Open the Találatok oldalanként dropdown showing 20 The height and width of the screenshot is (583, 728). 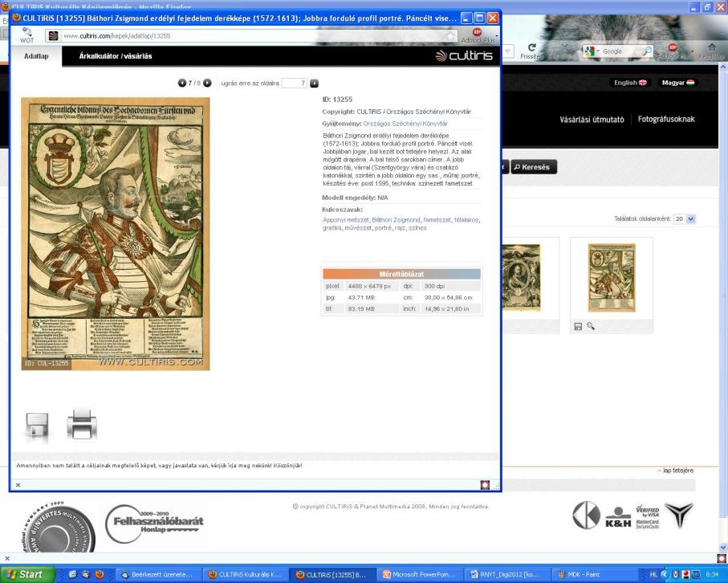point(685,218)
